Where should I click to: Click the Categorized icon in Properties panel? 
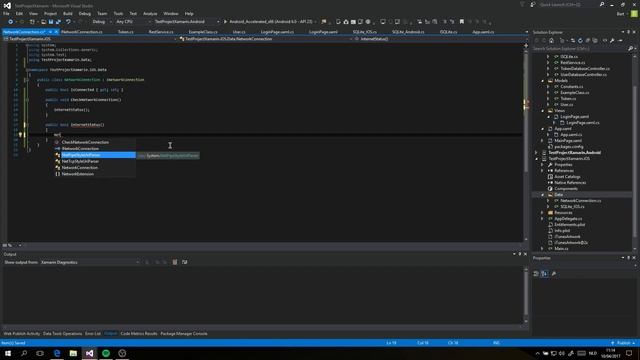click(536, 274)
